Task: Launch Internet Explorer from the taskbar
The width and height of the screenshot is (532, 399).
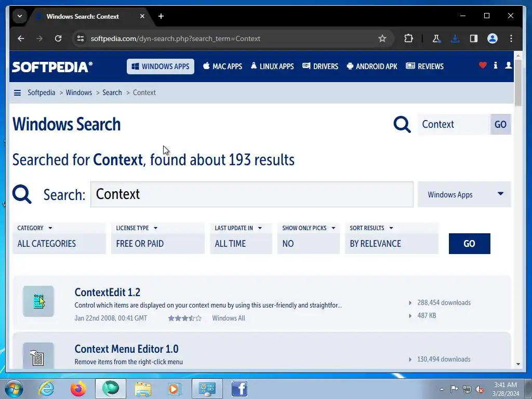Action: tap(46, 389)
